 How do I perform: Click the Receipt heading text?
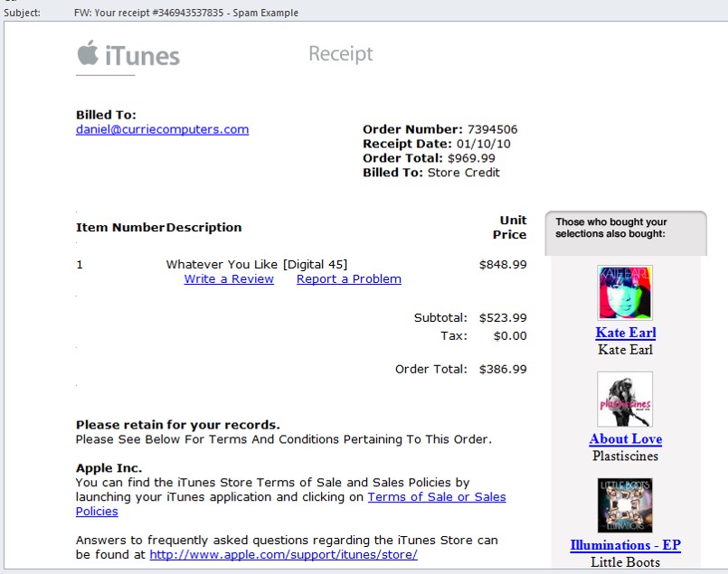click(341, 54)
